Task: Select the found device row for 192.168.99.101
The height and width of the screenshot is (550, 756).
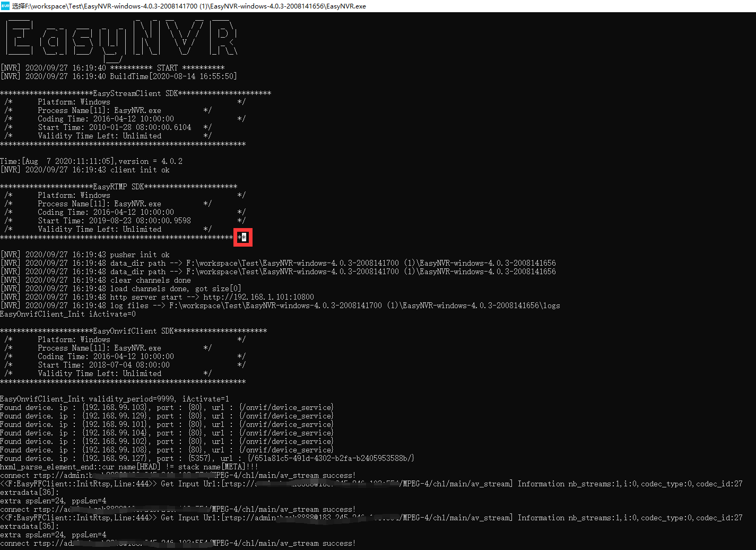Action: (167, 424)
